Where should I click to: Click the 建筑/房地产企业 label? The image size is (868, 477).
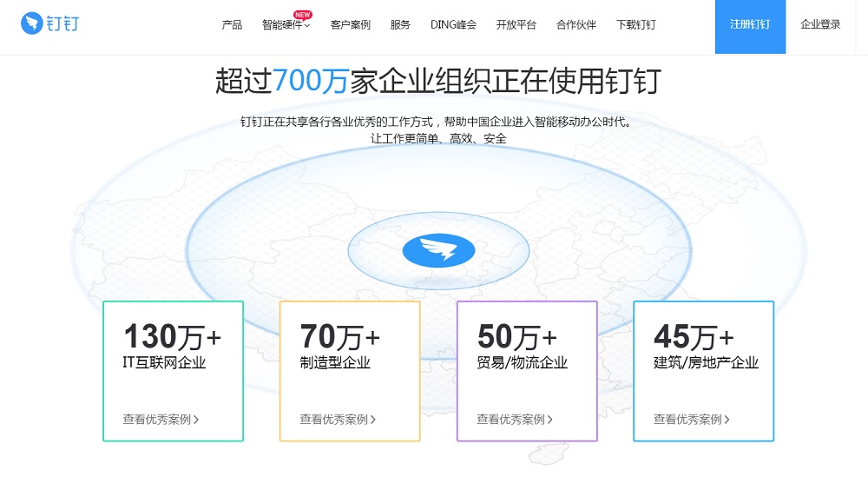706,363
